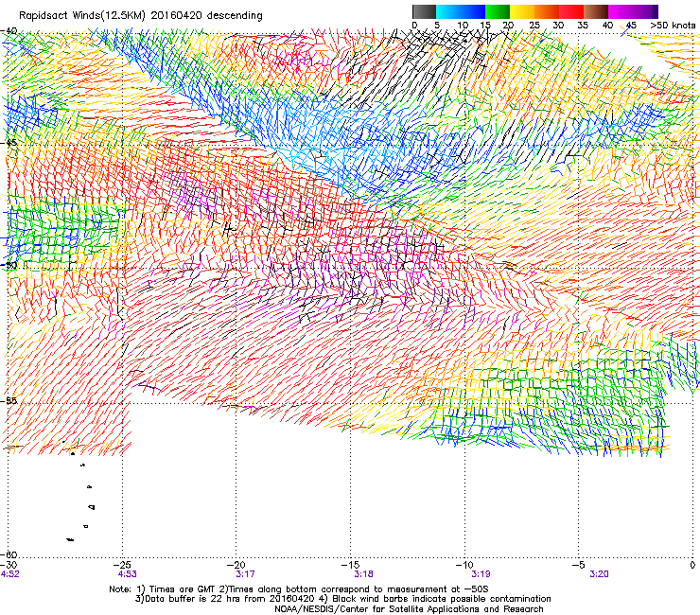The width and height of the screenshot is (700, 615).
Task: Click the '10' label under the color bar
Action: pyautogui.click(x=463, y=26)
